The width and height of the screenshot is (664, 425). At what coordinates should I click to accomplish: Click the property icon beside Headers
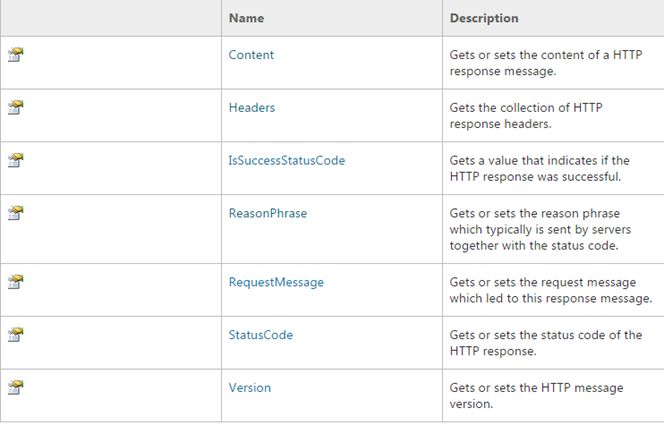[x=15, y=107]
